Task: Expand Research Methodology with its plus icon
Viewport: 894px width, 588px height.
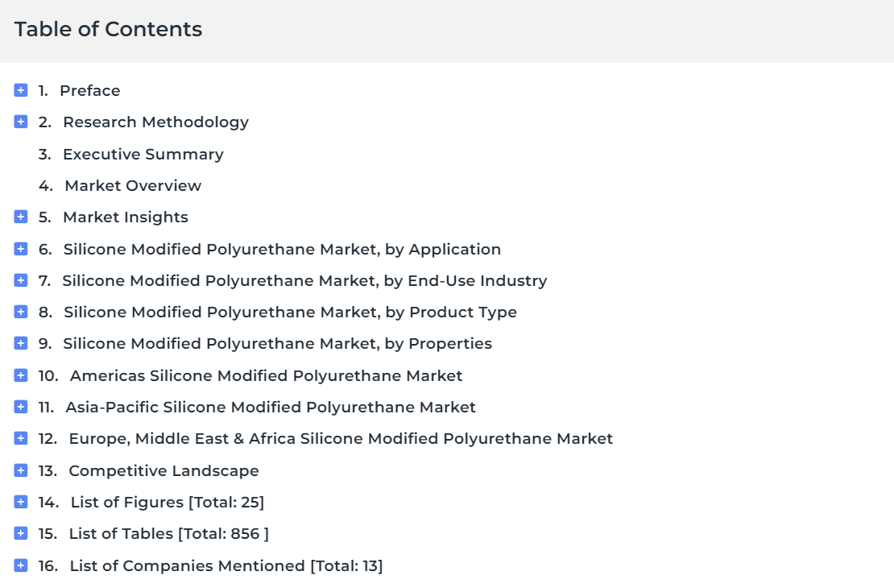Action: tap(20, 122)
